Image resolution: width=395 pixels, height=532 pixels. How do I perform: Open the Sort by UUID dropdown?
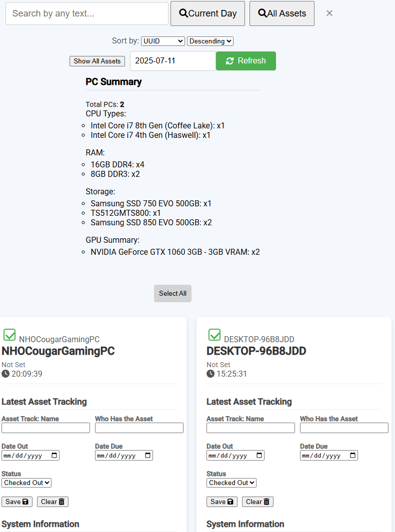coord(162,41)
